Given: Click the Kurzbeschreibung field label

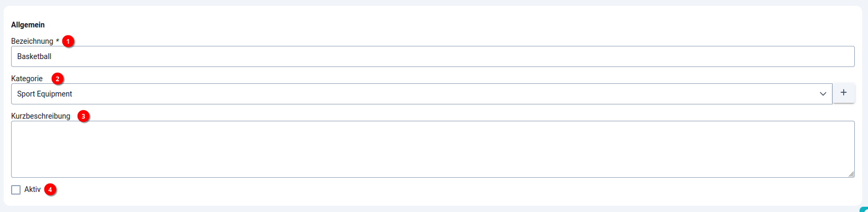Looking at the screenshot, I should click(x=41, y=116).
